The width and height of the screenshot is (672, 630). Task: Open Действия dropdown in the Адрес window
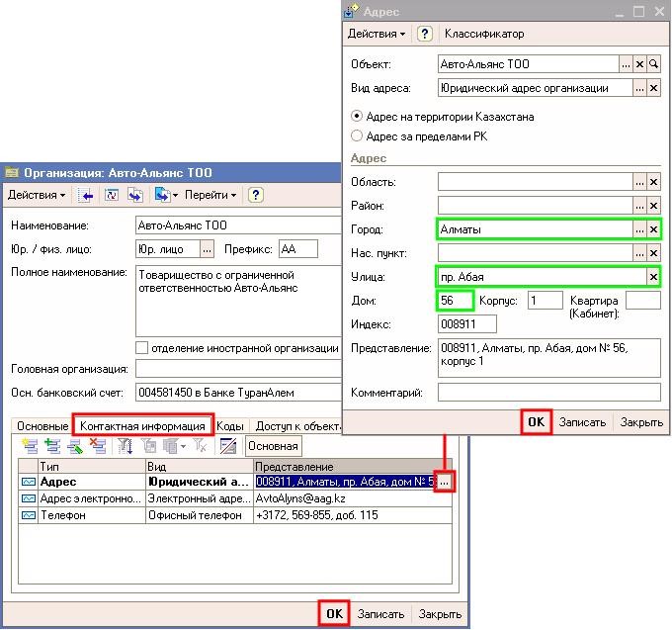coord(376,34)
